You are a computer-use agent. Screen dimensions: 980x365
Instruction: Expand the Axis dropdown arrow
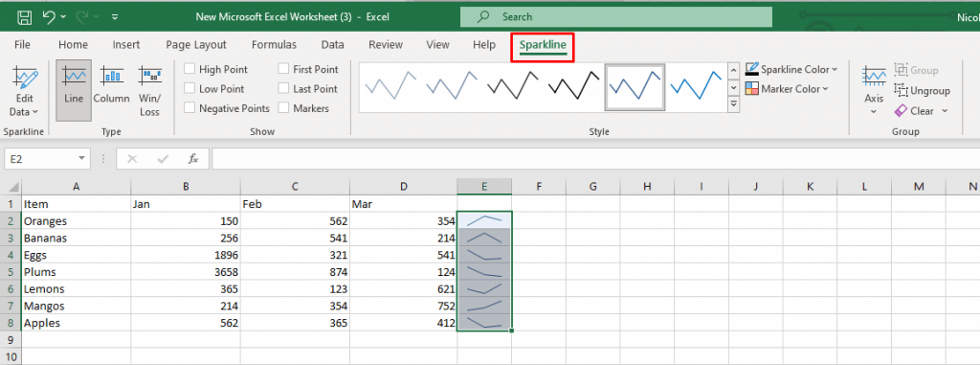pyautogui.click(x=874, y=113)
